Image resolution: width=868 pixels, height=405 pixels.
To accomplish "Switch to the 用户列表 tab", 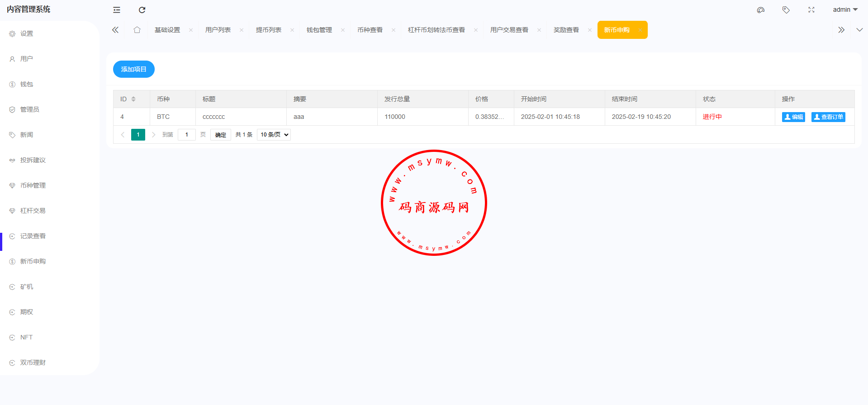I will tap(218, 30).
